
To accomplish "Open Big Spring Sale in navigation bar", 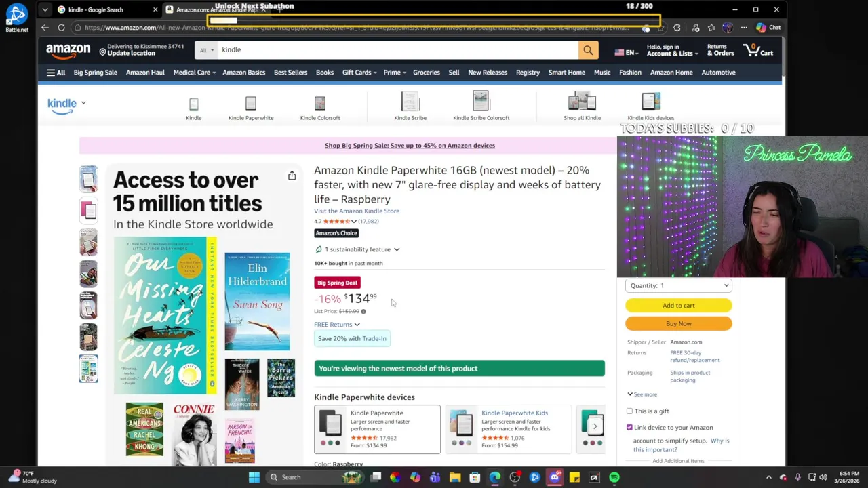I will tap(95, 73).
